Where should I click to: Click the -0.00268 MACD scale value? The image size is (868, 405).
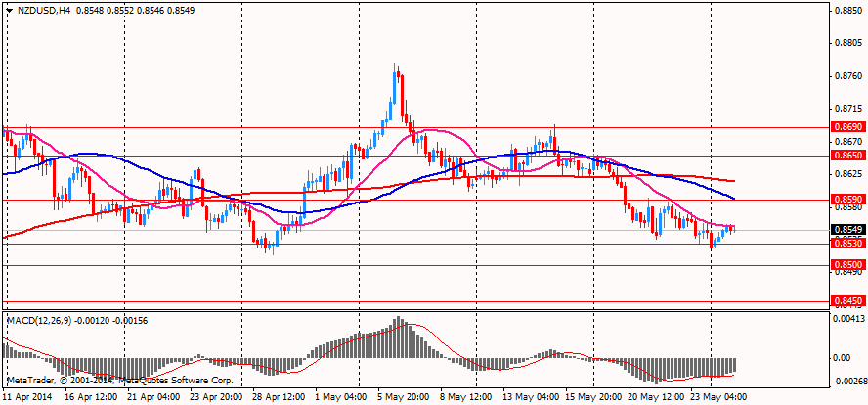tap(849, 381)
